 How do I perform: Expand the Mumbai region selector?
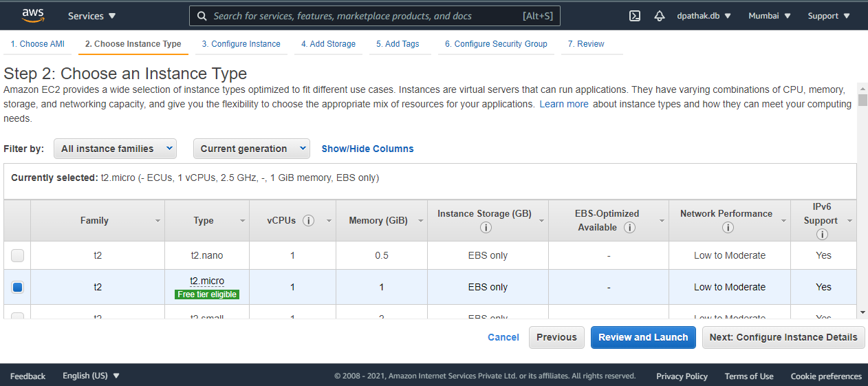769,16
